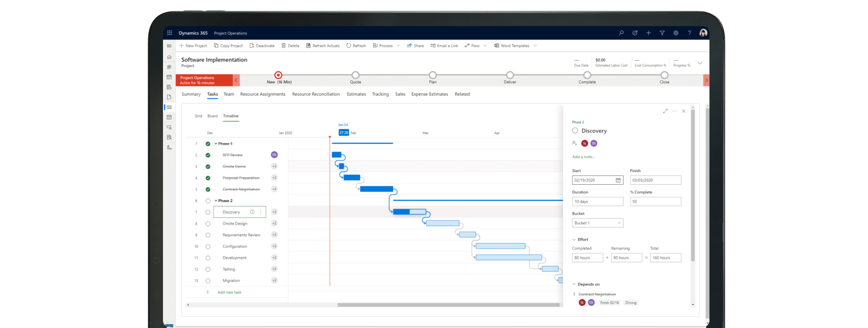Open the Dynamics 365 app launcher grid
Viewport: 868px width, 328px height.
169,33
